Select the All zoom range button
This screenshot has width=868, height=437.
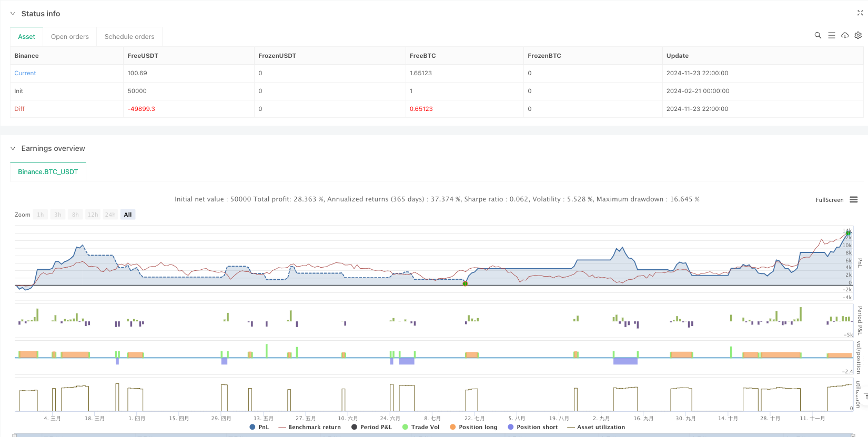coord(128,215)
